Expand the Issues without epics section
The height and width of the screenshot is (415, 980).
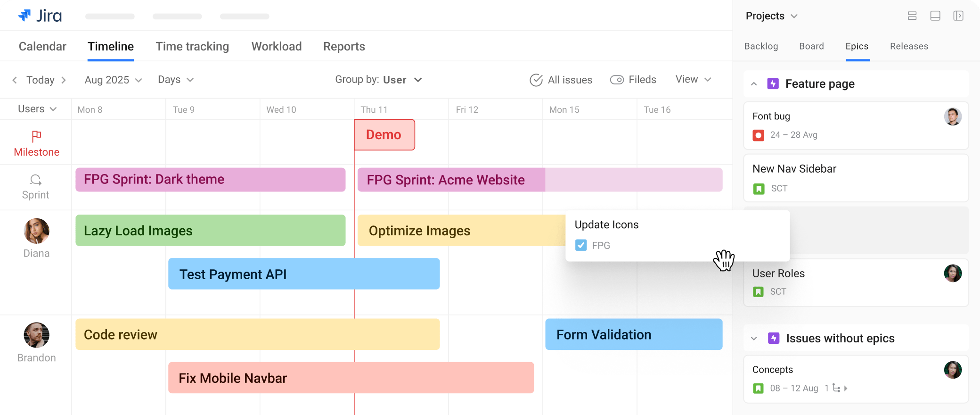tap(754, 339)
